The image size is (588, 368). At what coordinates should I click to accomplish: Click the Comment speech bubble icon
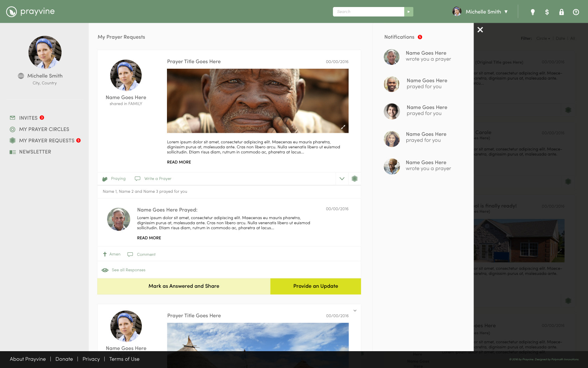[x=130, y=254]
